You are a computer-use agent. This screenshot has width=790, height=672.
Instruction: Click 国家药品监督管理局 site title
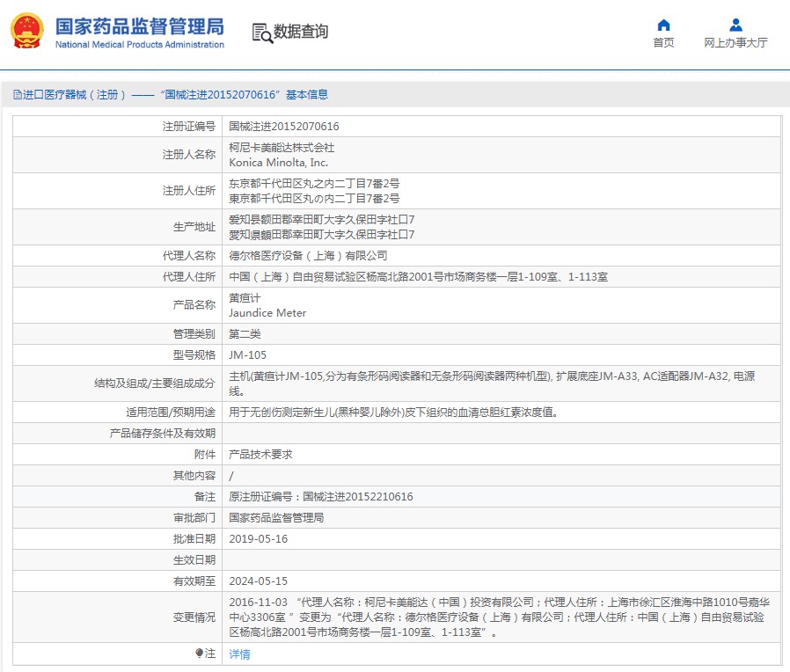click(140, 26)
